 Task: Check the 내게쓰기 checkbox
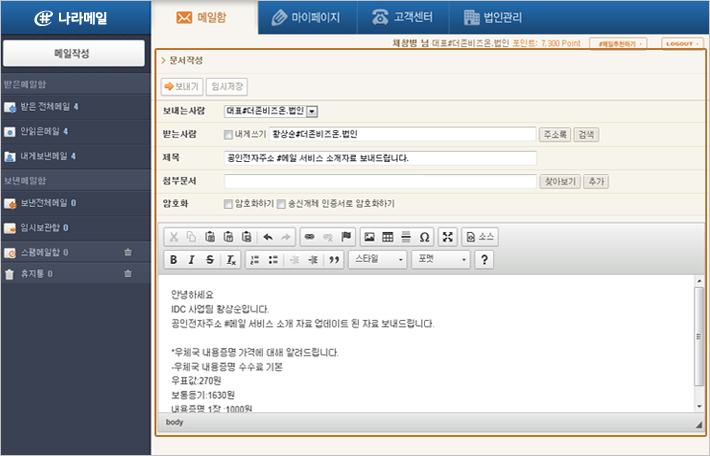click(x=228, y=134)
